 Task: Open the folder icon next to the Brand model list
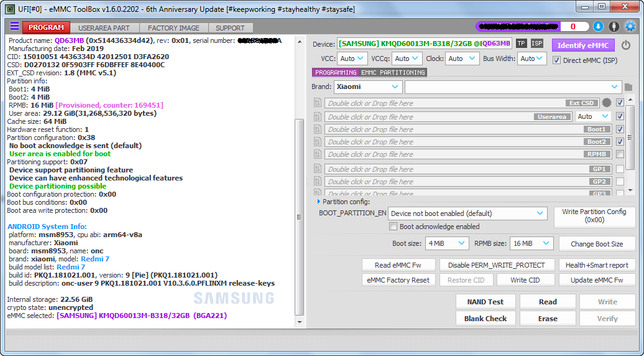point(628,87)
